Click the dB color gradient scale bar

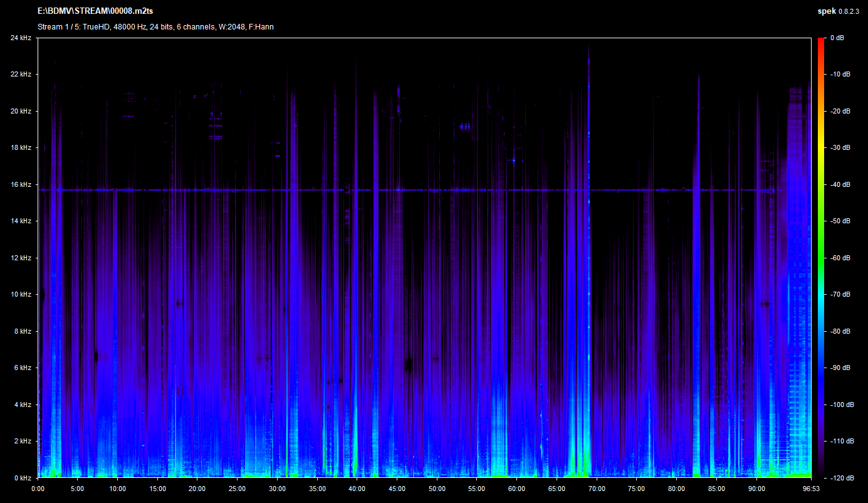(x=821, y=257)
